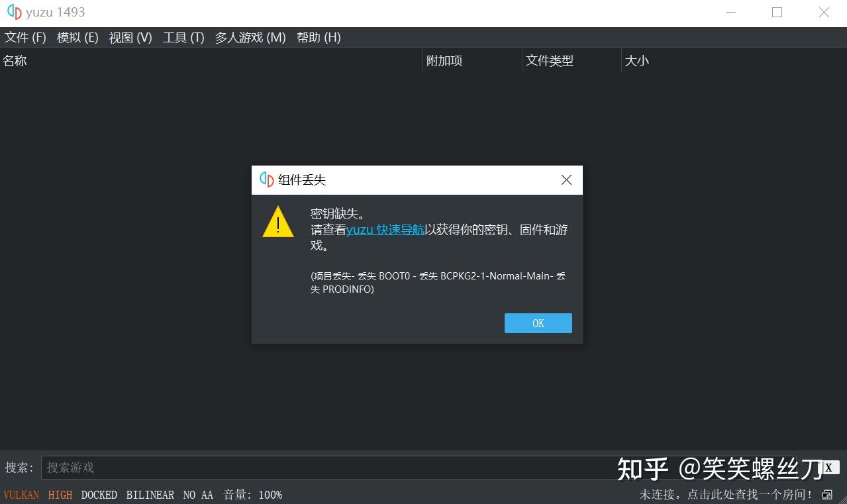
Task: Toggle the BILINEAR filter indicator
Action: [150, 495]
